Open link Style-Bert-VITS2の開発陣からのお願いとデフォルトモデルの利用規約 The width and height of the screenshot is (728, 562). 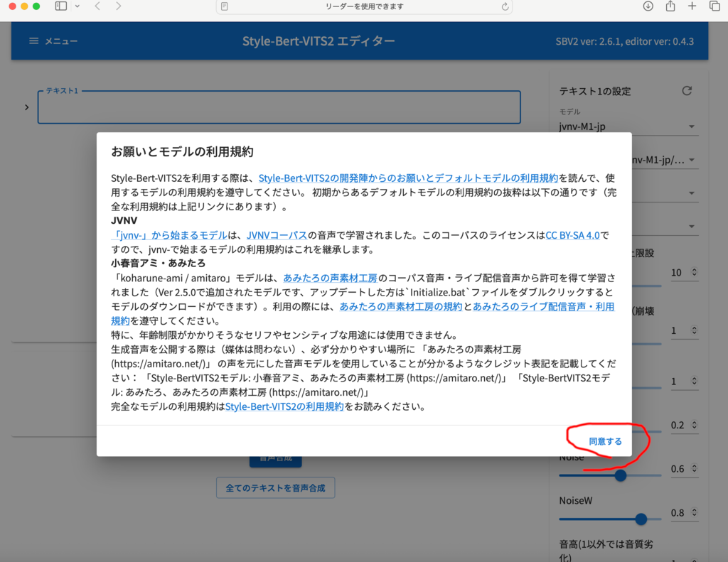pyautogui.click(x=408, y=178)
